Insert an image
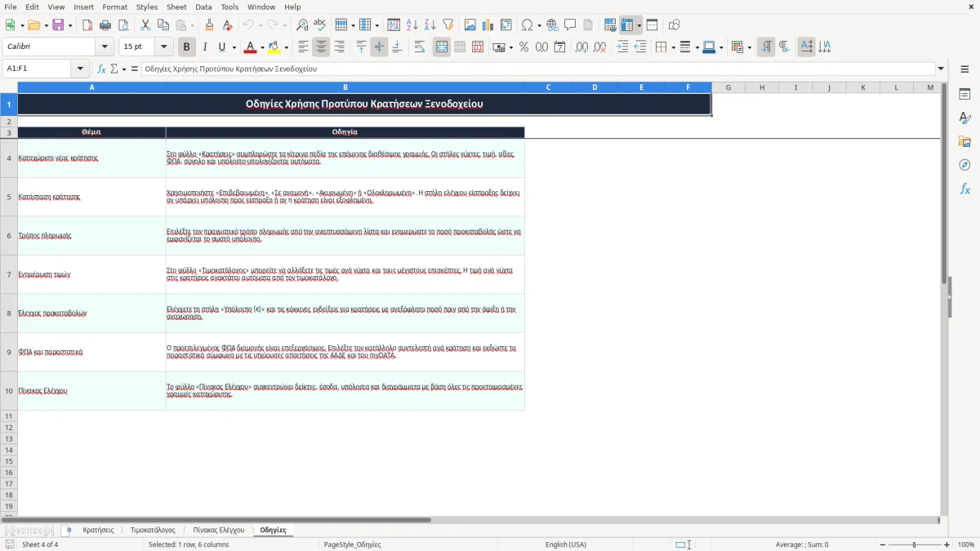Screen dimensions: 980x551 (471, 25)
